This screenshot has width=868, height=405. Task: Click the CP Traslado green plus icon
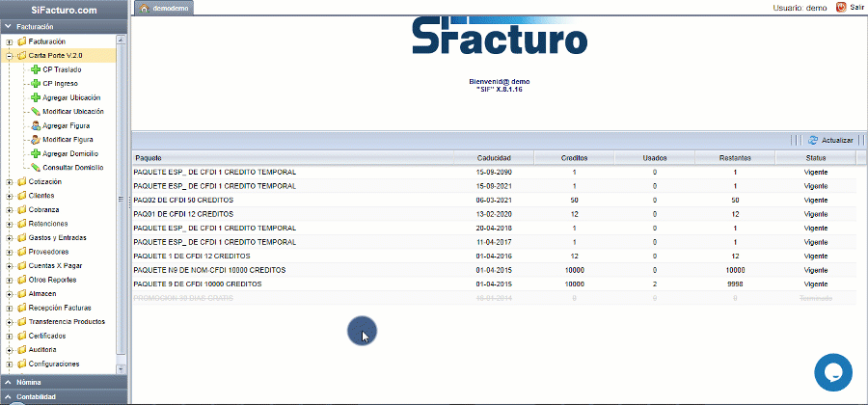[x=36, y=69]
